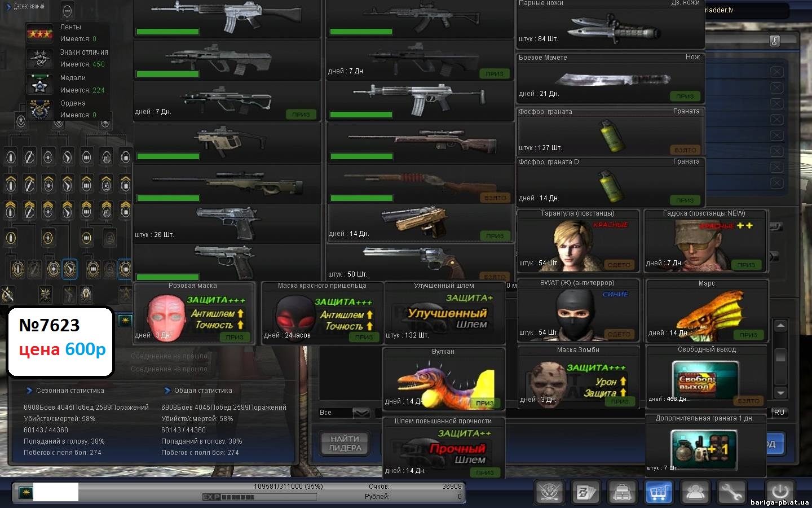Open the community friends icon
812x508 pixels.
tap(695, 492)
